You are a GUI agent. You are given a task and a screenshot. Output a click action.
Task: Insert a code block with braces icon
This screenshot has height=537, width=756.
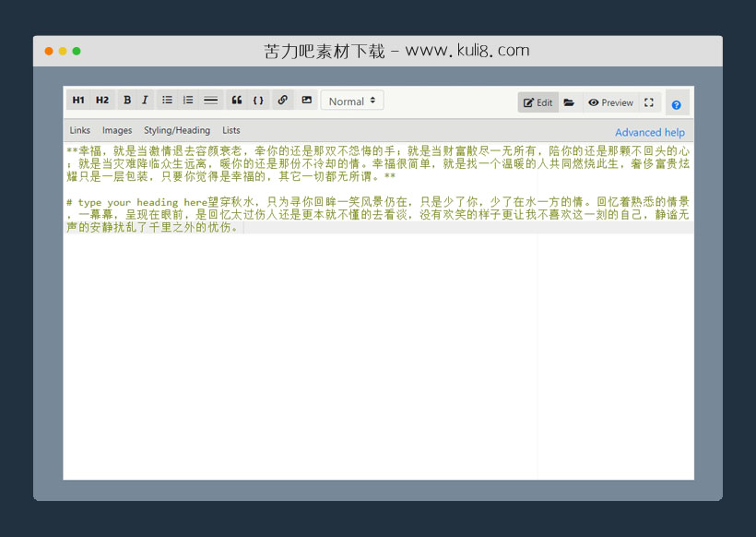pyautogui.click(x=258, y=101)
